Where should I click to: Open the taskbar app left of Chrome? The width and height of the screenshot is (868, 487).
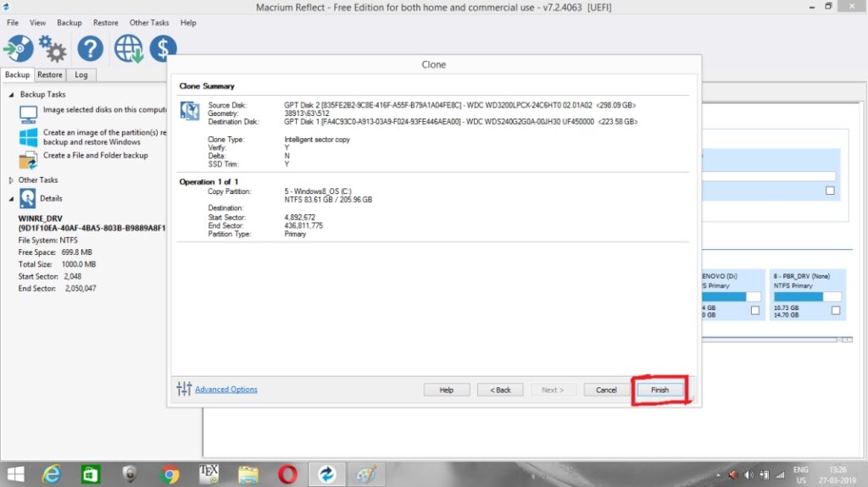coord(130,474)
